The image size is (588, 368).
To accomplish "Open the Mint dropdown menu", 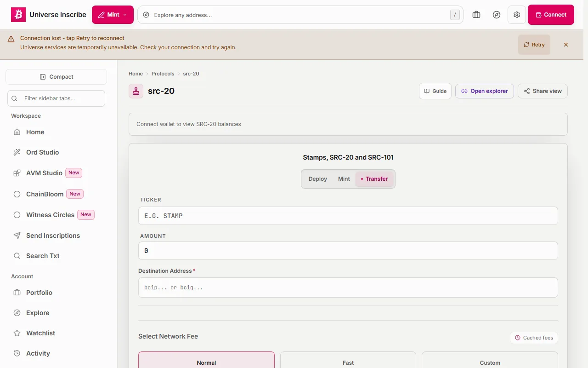I will (x=113, y=15).
